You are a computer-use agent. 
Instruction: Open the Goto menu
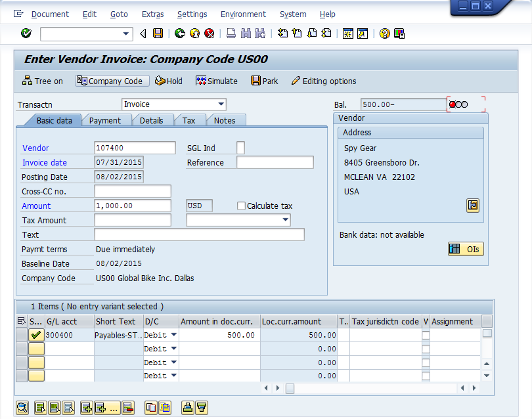(x=119, y=14)
